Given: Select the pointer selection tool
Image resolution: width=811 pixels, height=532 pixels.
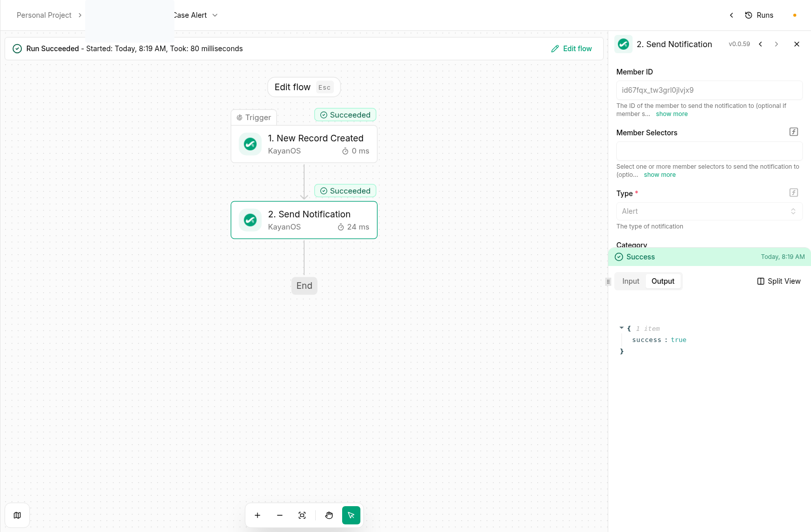Looking at the screenshot, I should 351,515.
